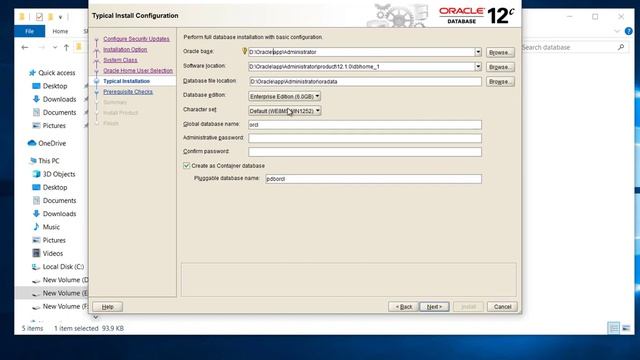This screenshot has width=640, height=360.
Task: Click the Pluggable database name field
Action: click(x=373, y=179)
